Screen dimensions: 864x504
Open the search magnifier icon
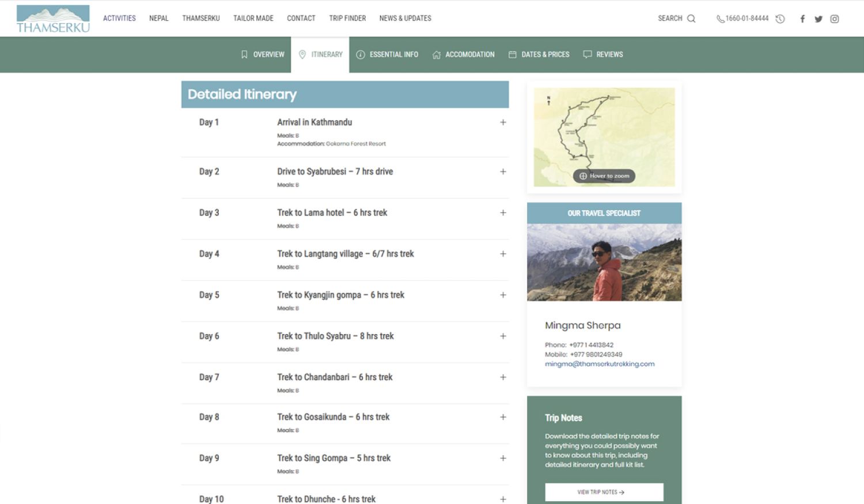point(691,18)
